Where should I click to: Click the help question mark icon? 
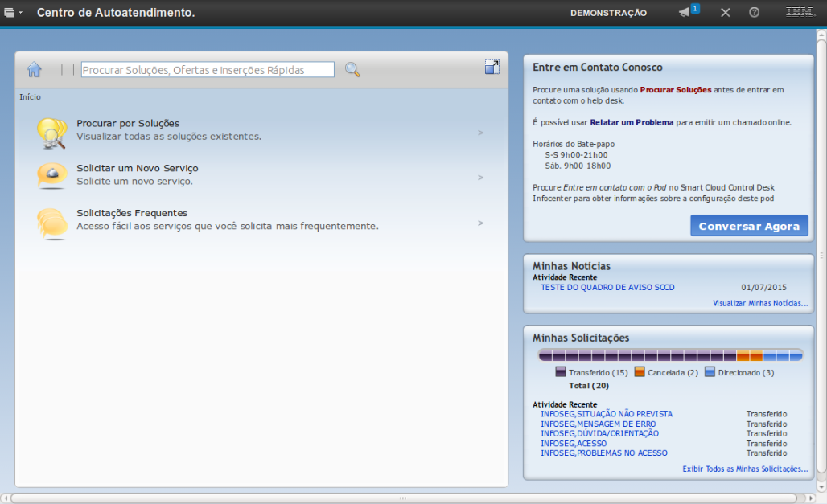click(754, 12)
